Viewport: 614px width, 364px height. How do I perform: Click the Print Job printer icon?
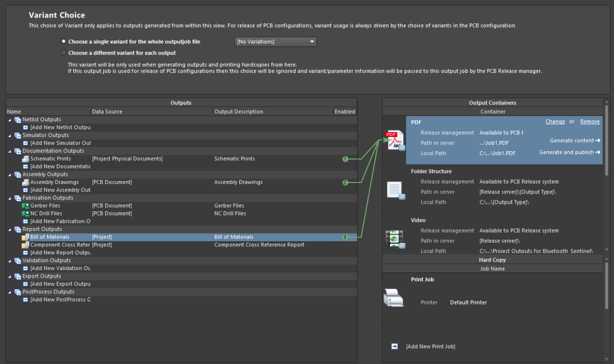click(394, 298)
